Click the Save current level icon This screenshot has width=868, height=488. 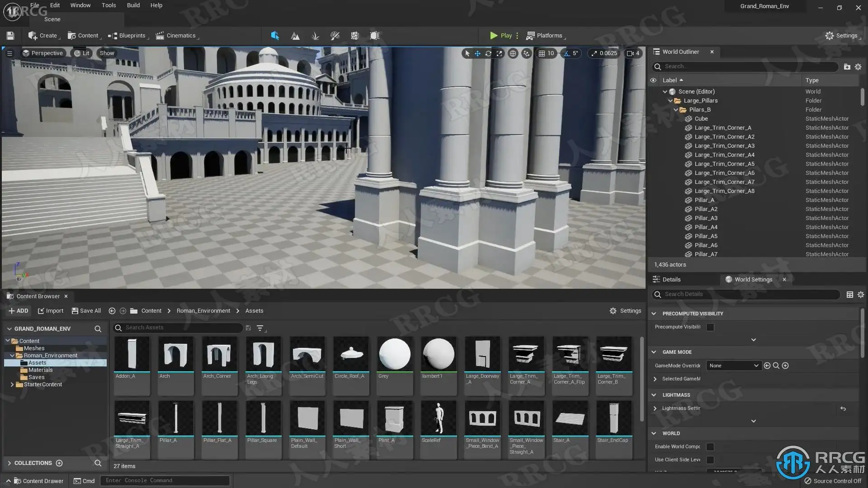(10, 36)
